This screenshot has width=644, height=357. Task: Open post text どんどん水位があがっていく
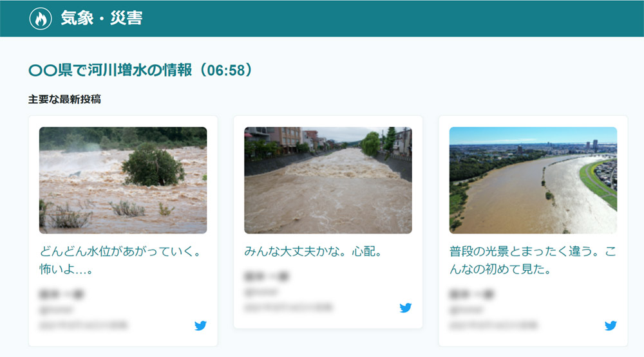tap(121, 260)
